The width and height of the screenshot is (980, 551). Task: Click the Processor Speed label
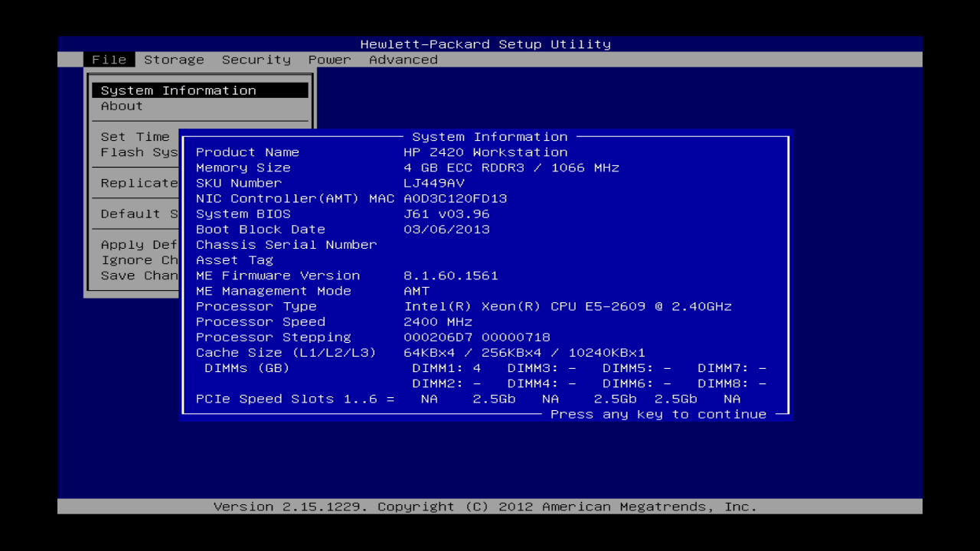260,321
